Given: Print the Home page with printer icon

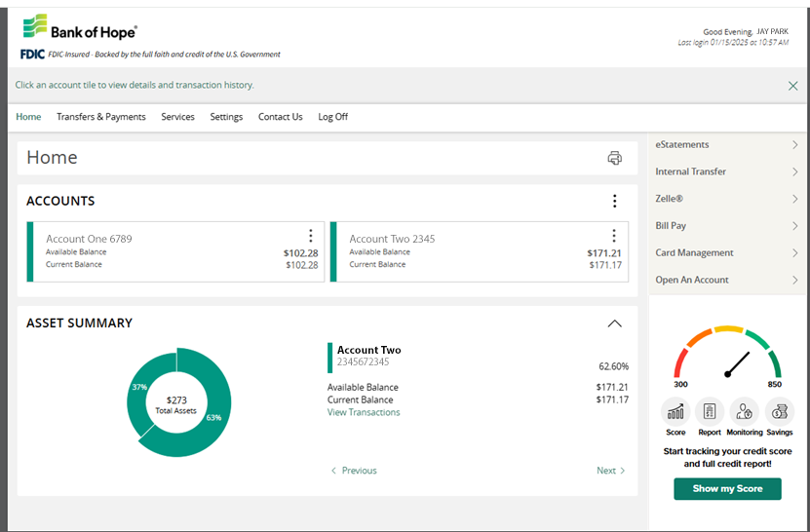Looking at the screenshot, I should click(614, 158).
